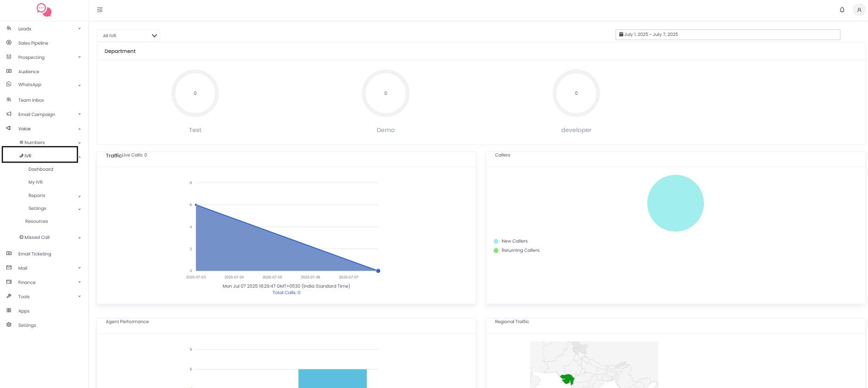Expand the Leads menu chevron

[x=80, y=29]
